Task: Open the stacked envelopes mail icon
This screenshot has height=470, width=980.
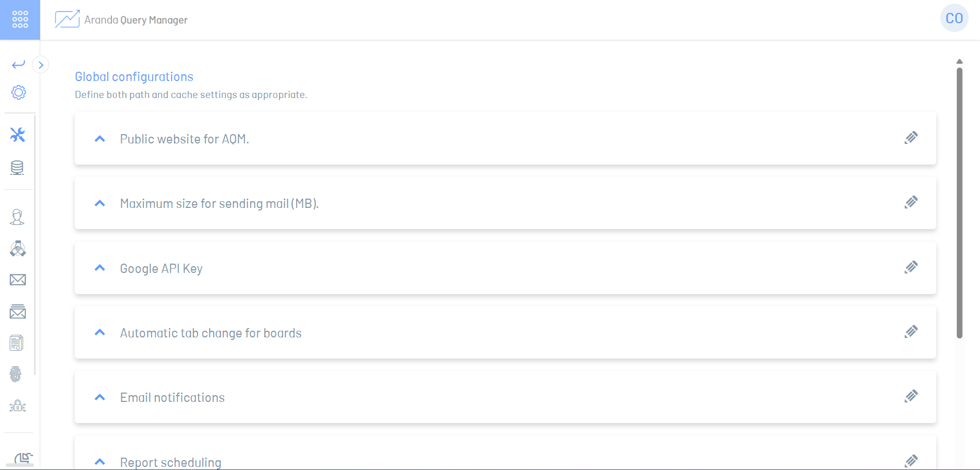Action: point(18,312)
